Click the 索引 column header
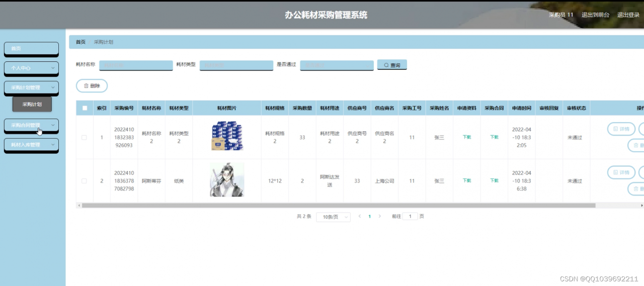 pyautogui.click(x=102, y=108)
